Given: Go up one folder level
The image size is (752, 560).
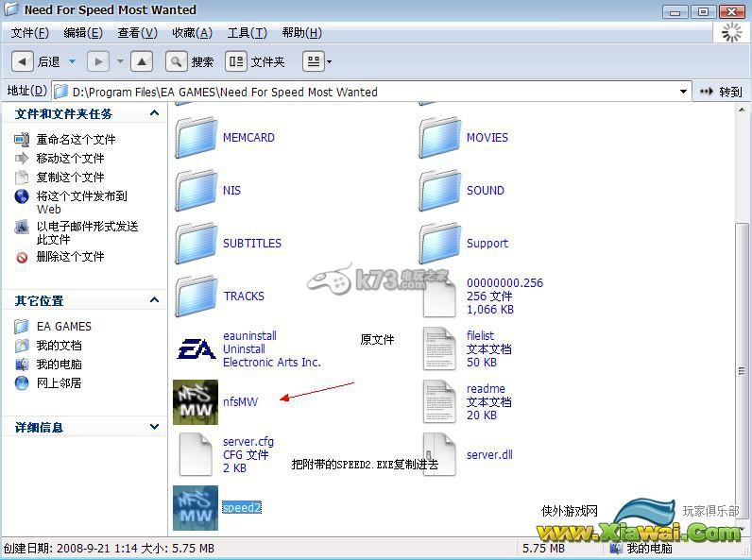Looking at the screenshot, I should click(142, 61).
